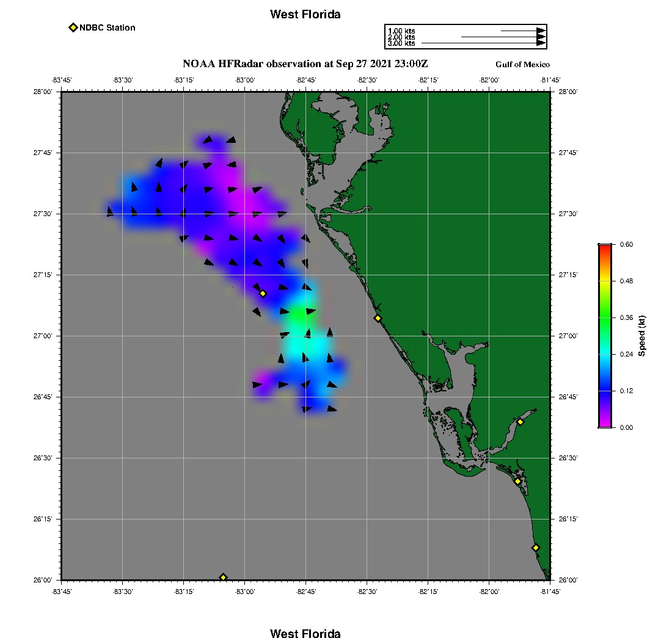
Task: Select the offshore NDBC station diamond among the currents
Action: (x=263, y=294)
